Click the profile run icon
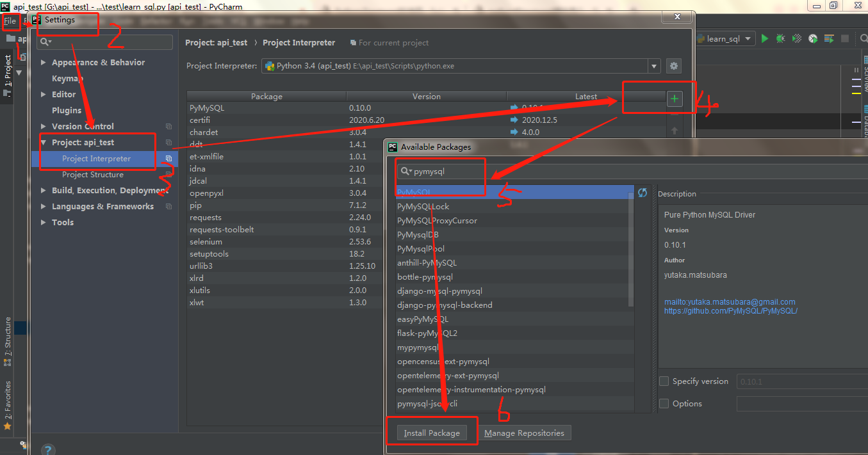This screenshot has width=868, height=455. coord(813,38)
